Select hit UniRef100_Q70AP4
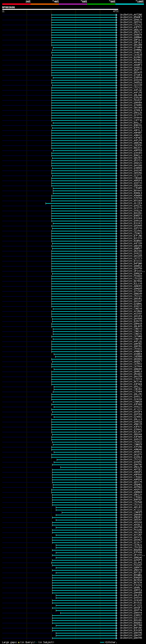 coord(131,48)
